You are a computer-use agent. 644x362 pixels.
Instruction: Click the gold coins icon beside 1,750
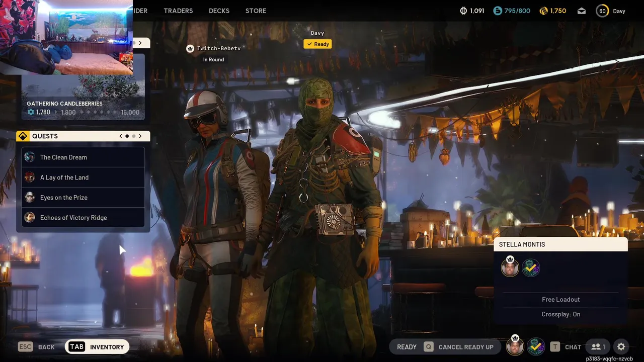coord(543,11)
